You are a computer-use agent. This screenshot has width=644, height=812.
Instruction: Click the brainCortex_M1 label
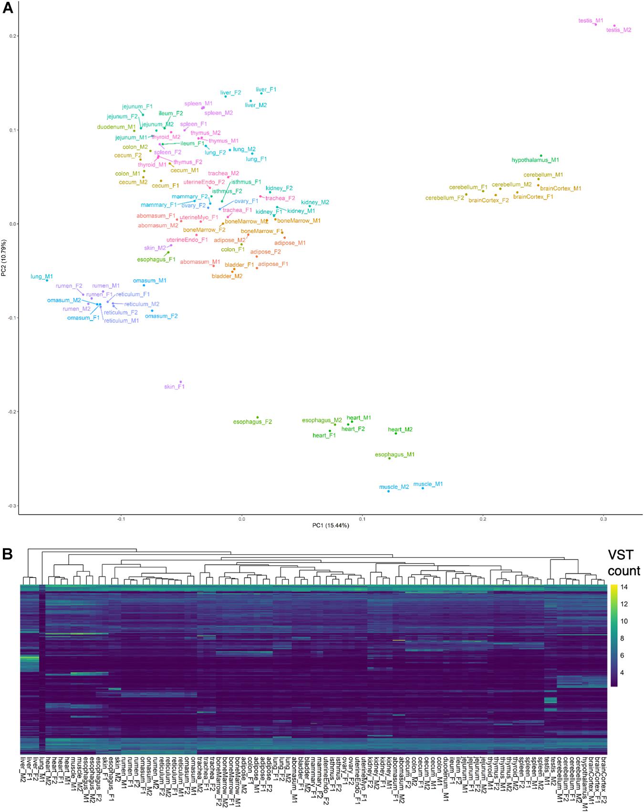pyautogui.click(x=561, y=189)
